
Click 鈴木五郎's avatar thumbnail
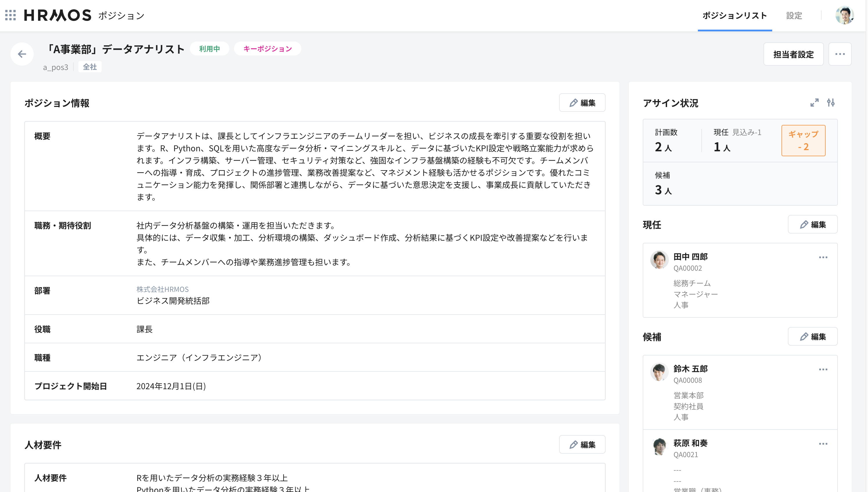(x=659, y=372)
